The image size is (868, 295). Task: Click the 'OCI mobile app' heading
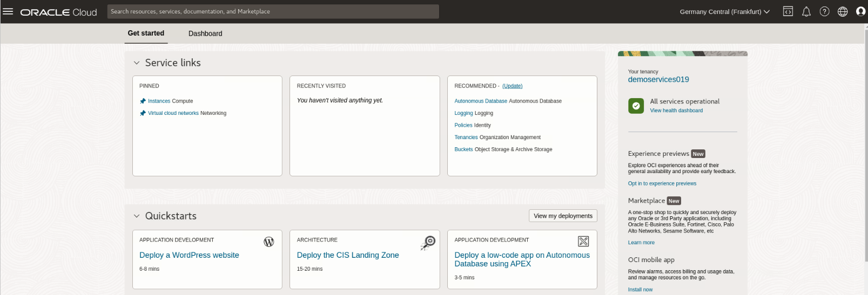click(651, 260)
